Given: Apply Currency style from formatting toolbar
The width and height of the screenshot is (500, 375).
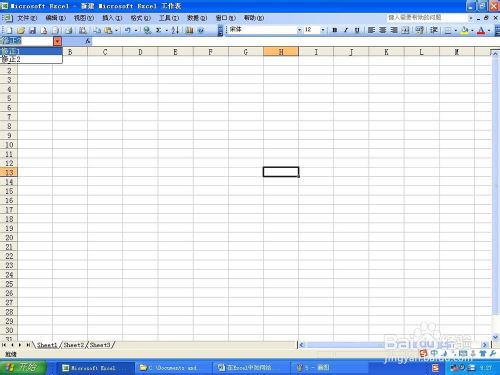Looking at the screenshot, I should pyautogui.click(x=420, y=30).
